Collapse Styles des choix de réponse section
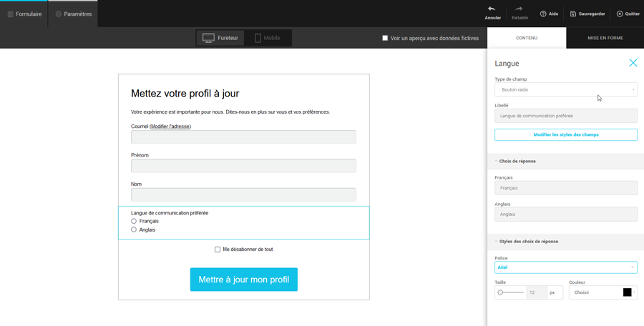Image resolution: width=644 pixels, height=326 pixels. coord(565,242)
